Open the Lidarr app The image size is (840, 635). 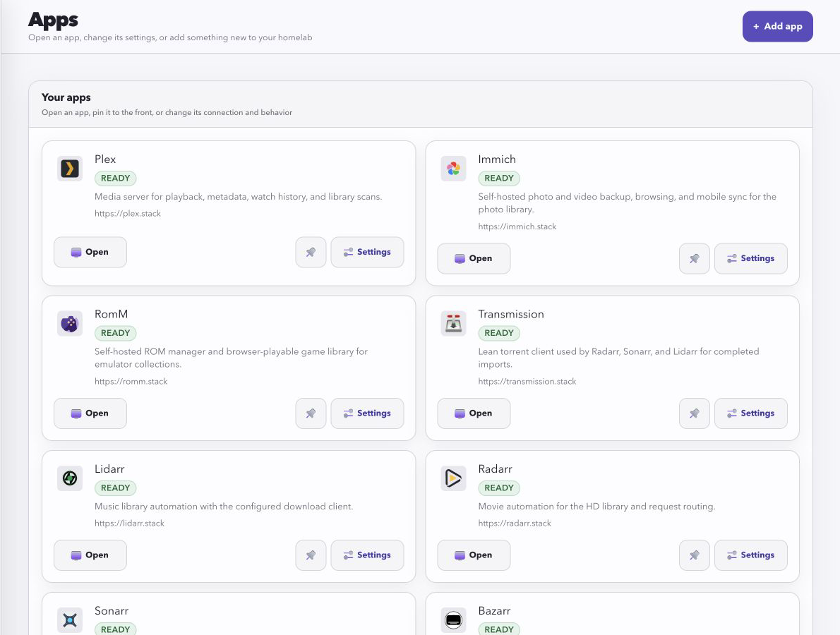tap(90, 555)
